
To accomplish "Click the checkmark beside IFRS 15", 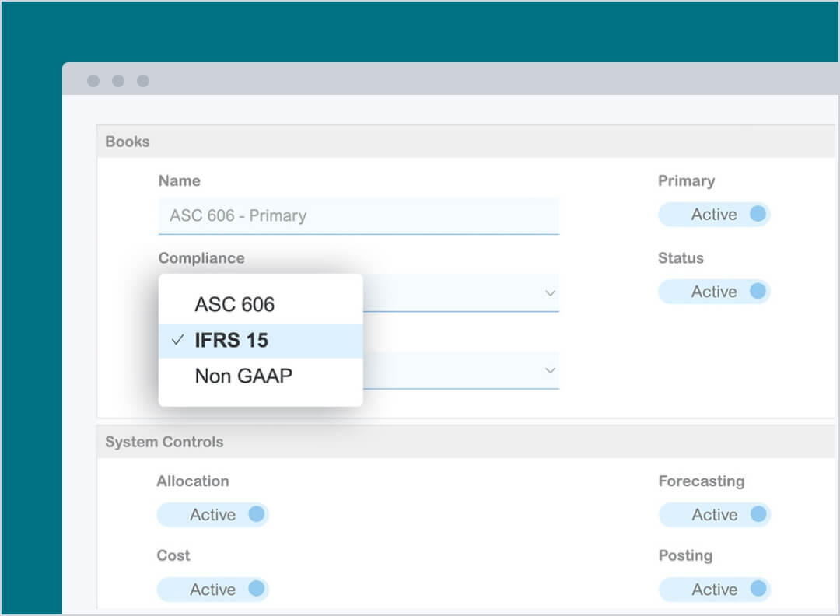I will pos(177,340).
